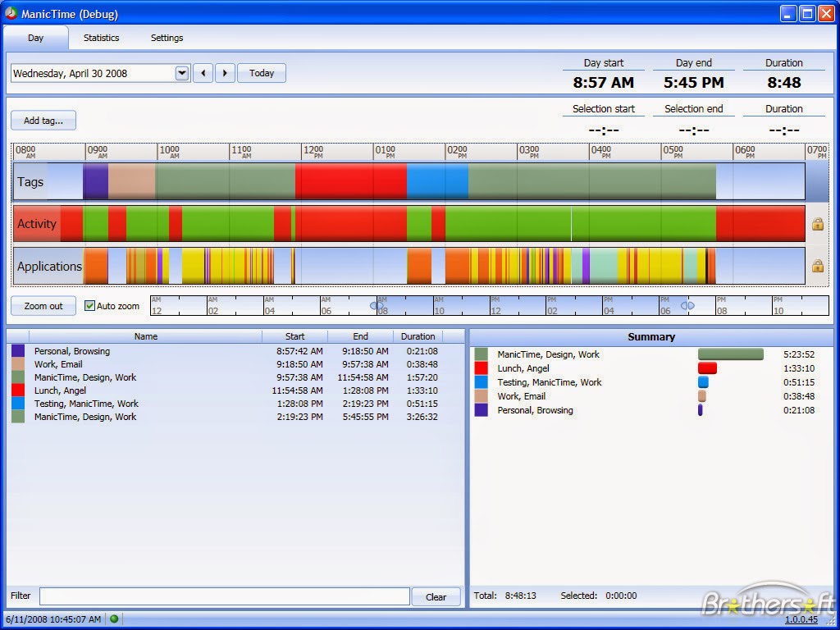Open the date picker dropdown arrow

coord(182,73)
